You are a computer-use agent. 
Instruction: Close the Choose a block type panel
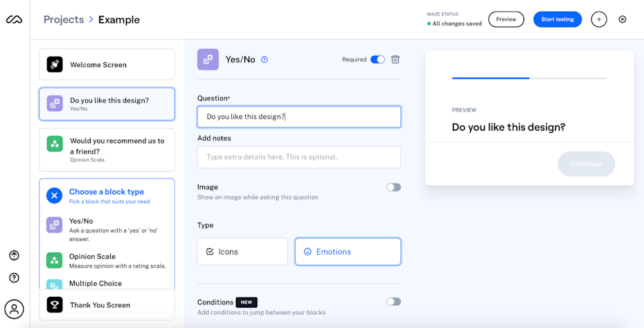[x=54, y=196]
